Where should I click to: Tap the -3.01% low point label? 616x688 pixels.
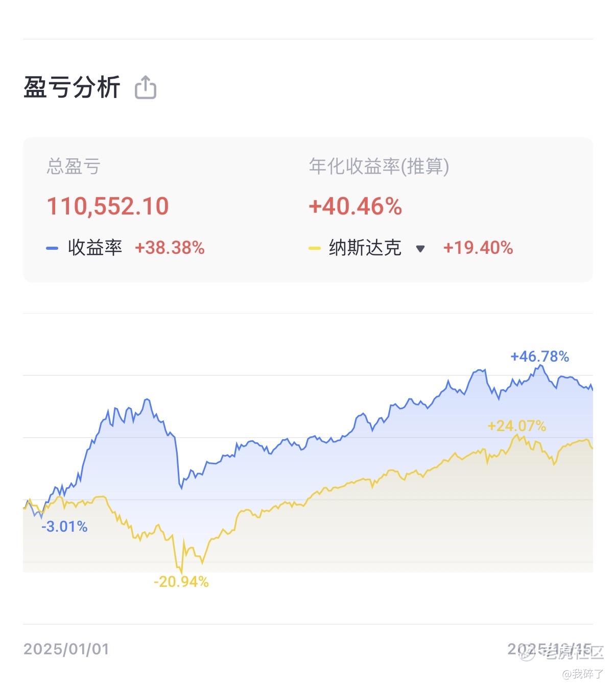pos(64,526)
